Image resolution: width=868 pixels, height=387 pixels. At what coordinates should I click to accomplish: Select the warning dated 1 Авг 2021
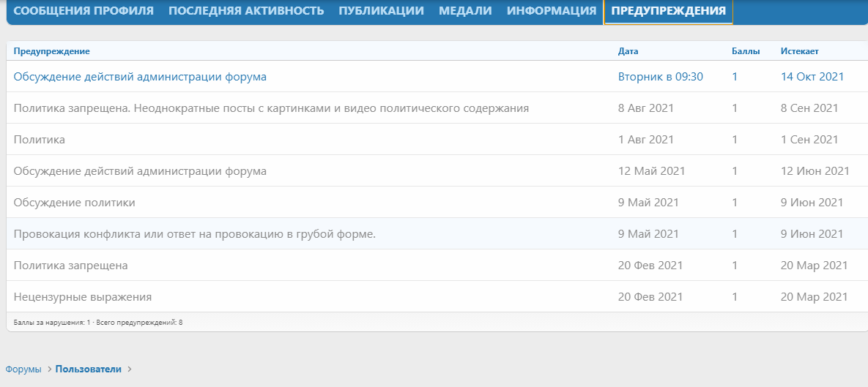[40, 140]
